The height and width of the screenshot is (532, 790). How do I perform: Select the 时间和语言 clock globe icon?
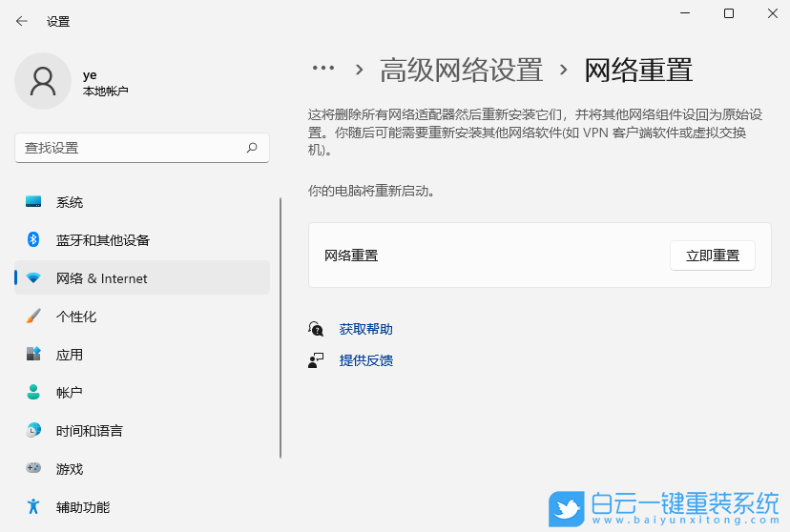click(33, 430)
